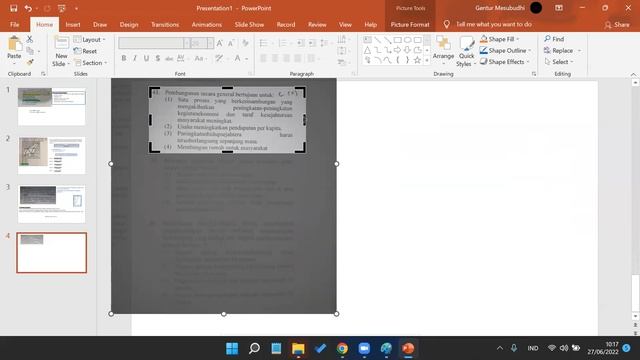Undo the last action
This screenshot has height=360, width=640.
tap(28, 8)
